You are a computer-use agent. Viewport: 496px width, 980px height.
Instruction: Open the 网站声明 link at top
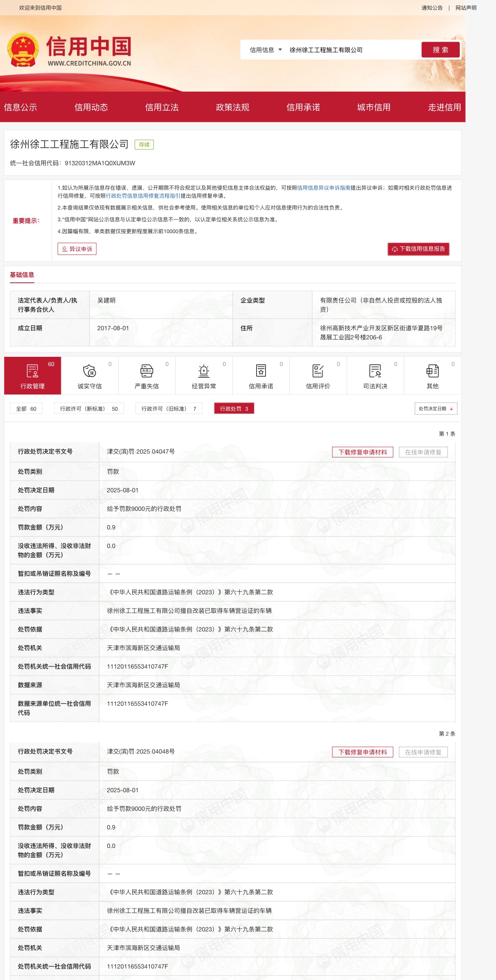tap(466, 8)
